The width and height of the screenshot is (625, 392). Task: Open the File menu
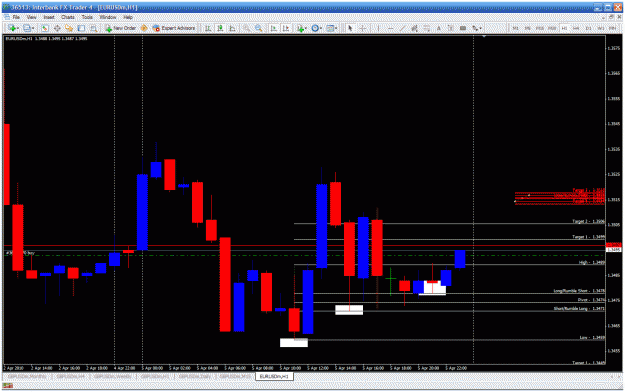(x=16, y=17)
